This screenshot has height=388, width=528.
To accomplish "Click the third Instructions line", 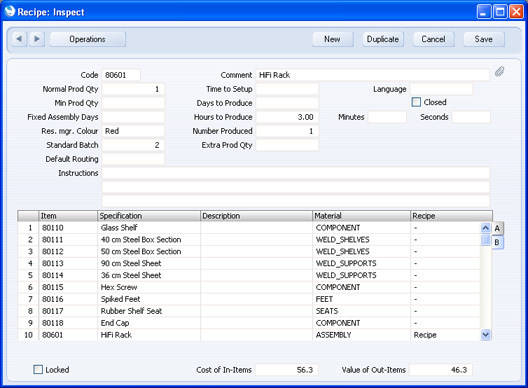I will [296, 201].
